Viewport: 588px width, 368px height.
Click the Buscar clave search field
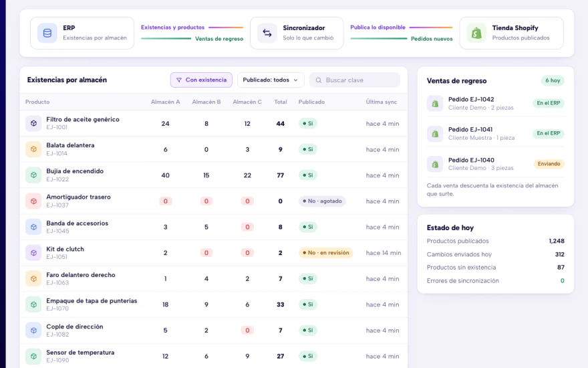point(355,80)
